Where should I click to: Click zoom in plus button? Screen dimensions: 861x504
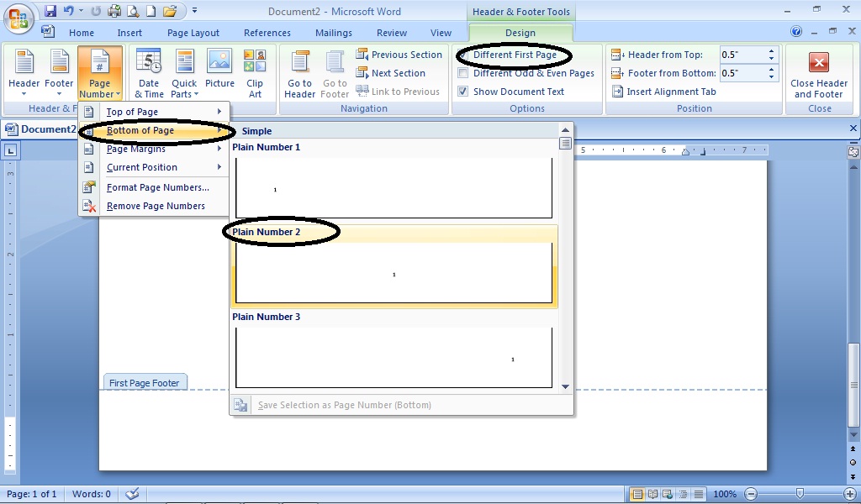[849, 494]
